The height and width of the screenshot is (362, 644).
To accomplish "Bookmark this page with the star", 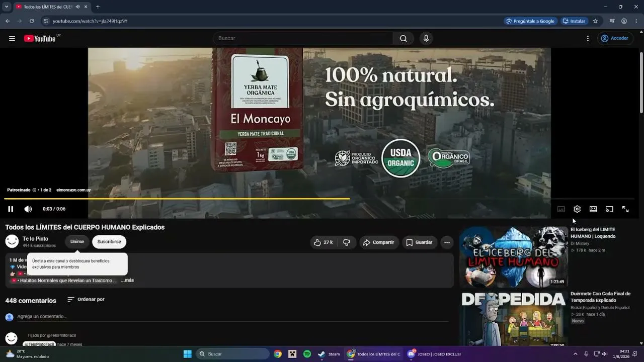I will (x=595, y=21).
